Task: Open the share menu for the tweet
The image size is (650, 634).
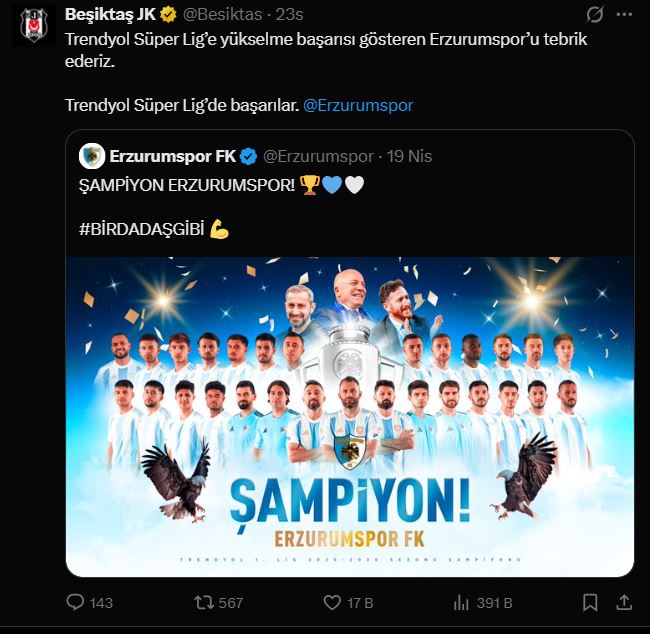Action: click(x=625, y=602)
